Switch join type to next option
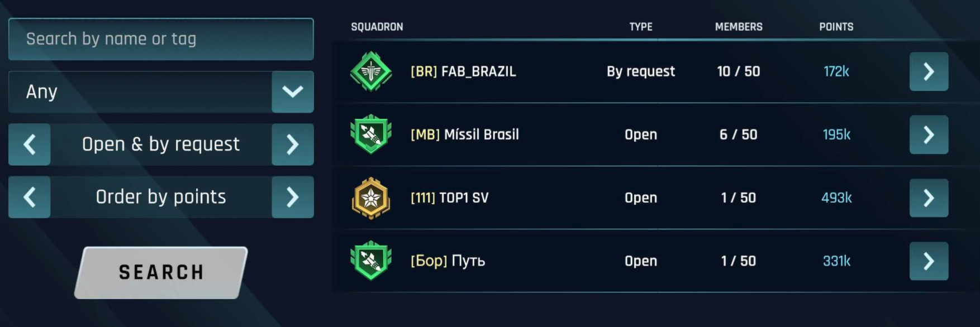The image size is (980, 327). (293, 145)
